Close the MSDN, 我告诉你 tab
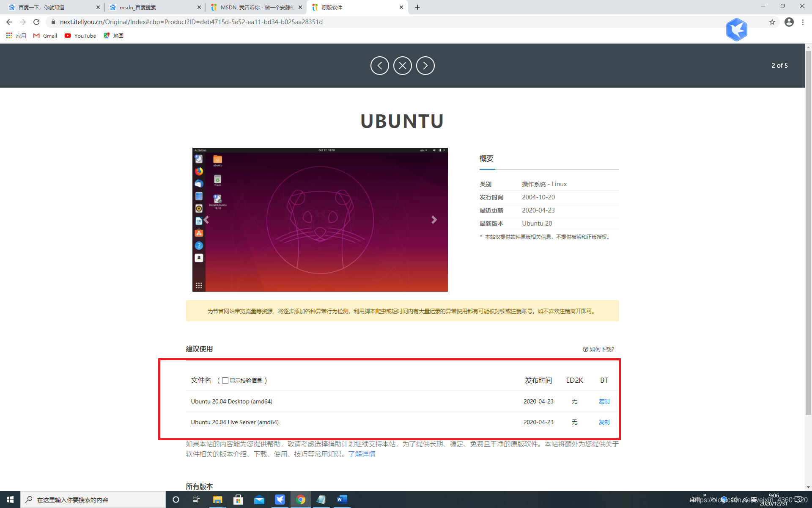This screenshot has width=812, height=508. click(x=300, y=7)
